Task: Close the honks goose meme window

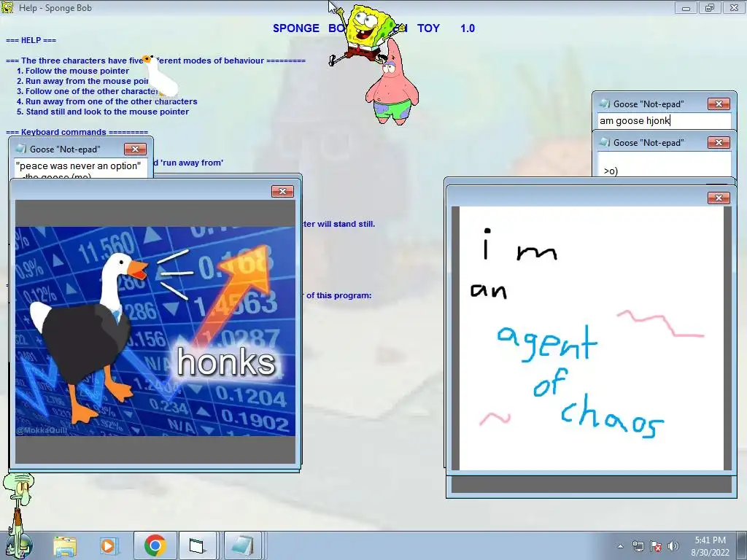Action: pyautogui.click(x=282, y=192)
